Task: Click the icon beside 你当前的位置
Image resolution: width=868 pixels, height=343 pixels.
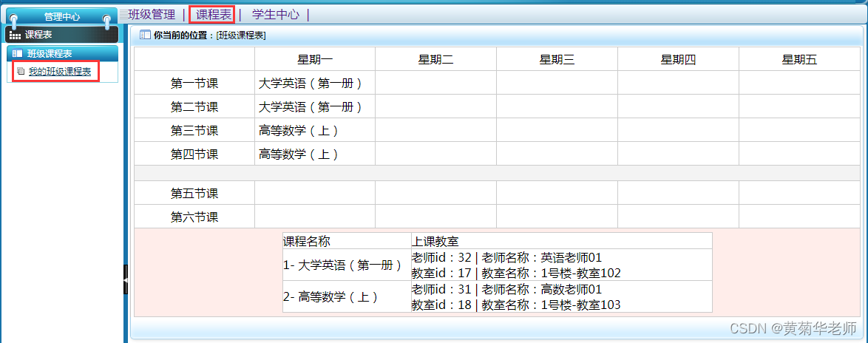Action: pyautogui.click(x=144, y=35)
